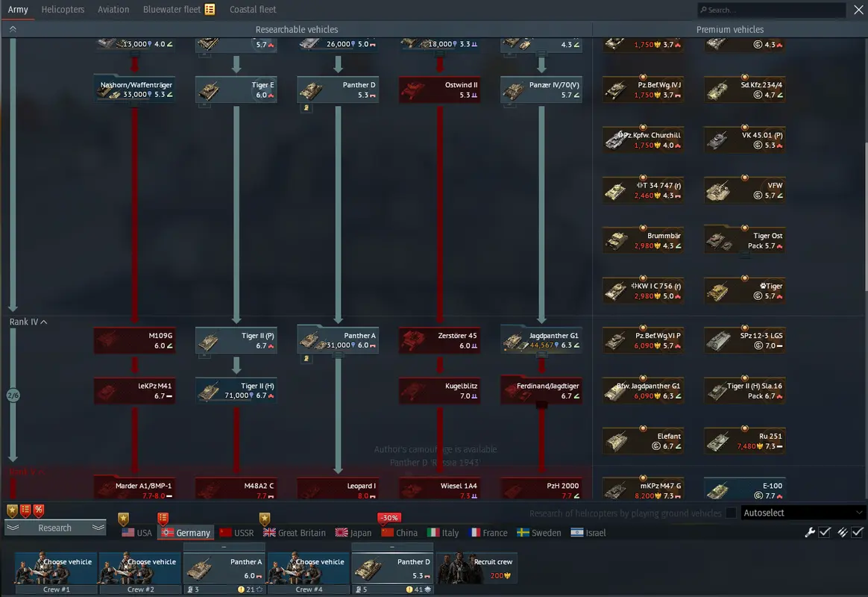The height and width of the screenshot is (597, 868).
Task: Click the Search input field
Action: pos(772,10)
